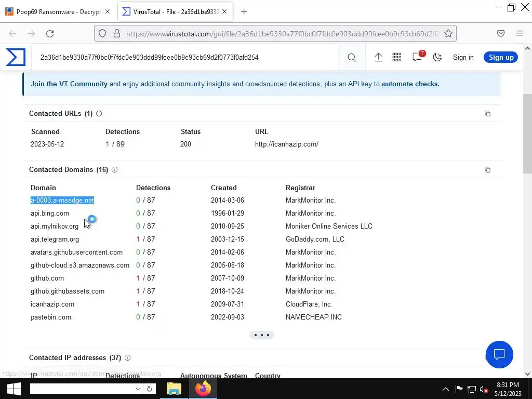Click the NAMECHEAP INC registrar text
Screen dimensions: 532x399
[313, 317]
